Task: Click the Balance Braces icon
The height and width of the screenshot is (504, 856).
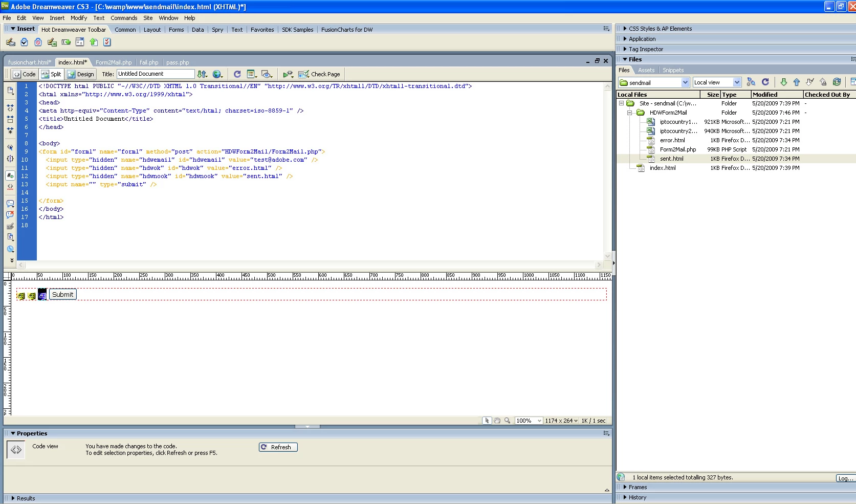Action: pyautogui.click(x=10, y=159)
